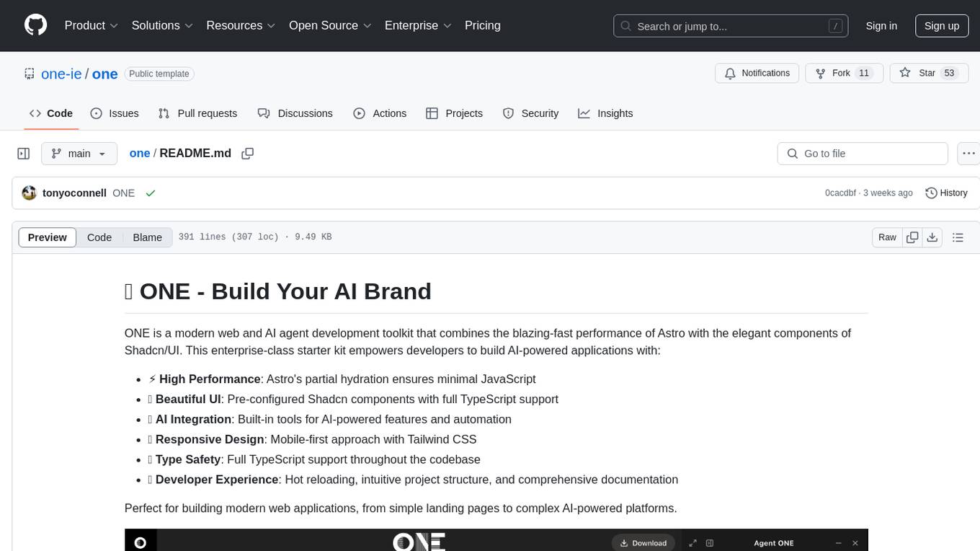This screenshot has height=551, width=980.
Task: Expand the Open Source menu
Action: (330, 25)
